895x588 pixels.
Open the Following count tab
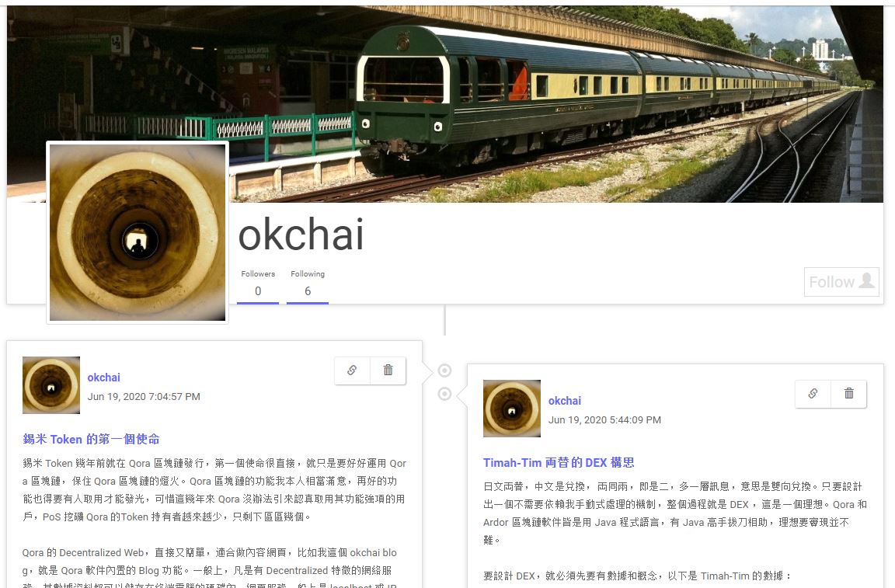coord(308,284)
